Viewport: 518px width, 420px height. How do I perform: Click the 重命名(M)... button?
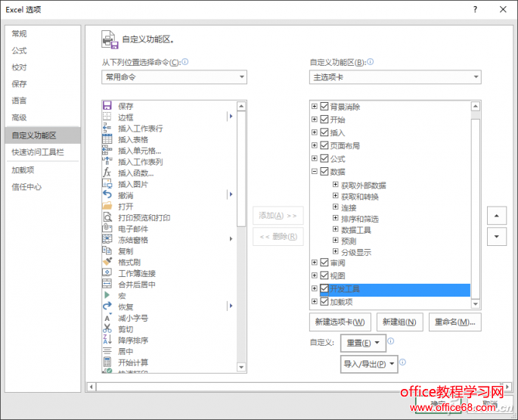(x=455, y=322)
